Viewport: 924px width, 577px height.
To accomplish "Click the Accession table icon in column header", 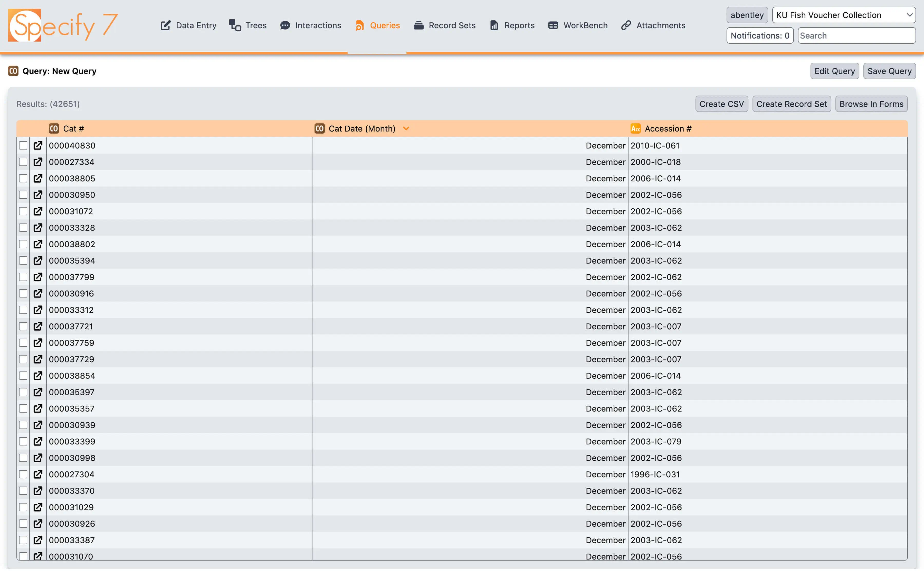I will pos(635,129).
